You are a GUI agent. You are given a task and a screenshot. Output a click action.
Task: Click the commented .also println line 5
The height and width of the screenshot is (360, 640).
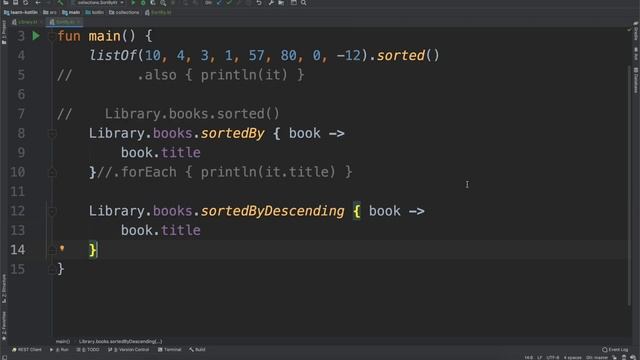coord(181,75)
